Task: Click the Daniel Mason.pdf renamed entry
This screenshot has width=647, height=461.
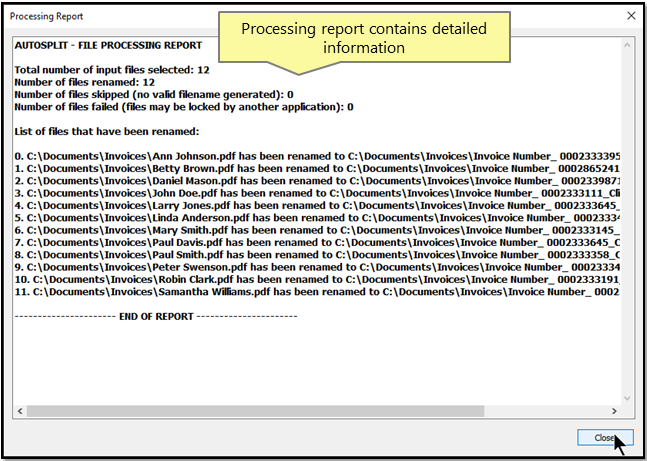Action: [317, 181]
